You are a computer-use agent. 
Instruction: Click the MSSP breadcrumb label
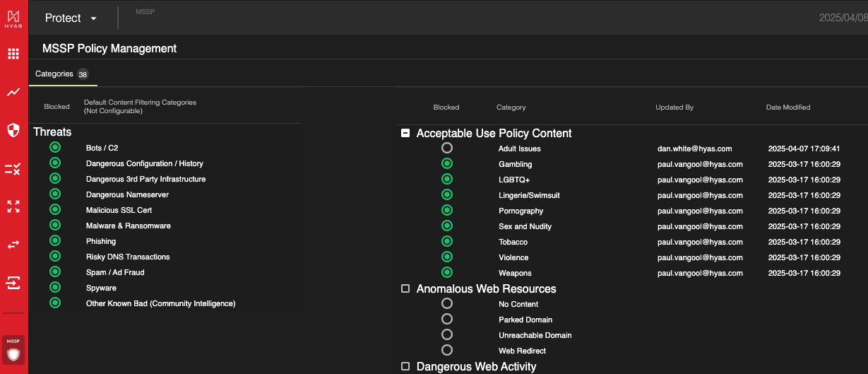pos(145,12)
